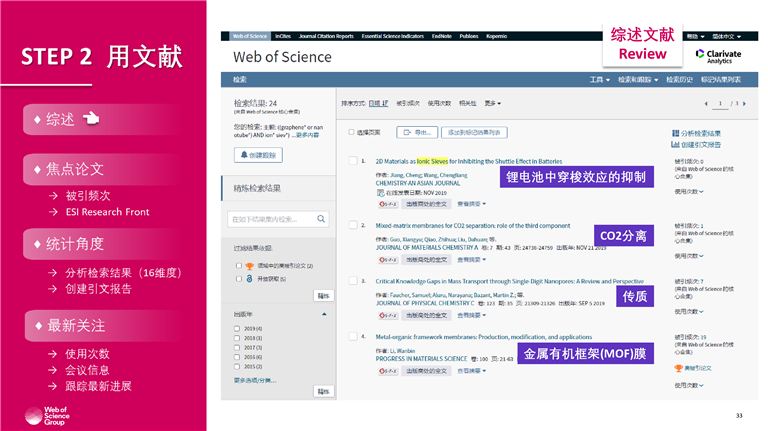
Task: Expand usage count for result 1
Action: pyautogui.click(x=689, y=192)
